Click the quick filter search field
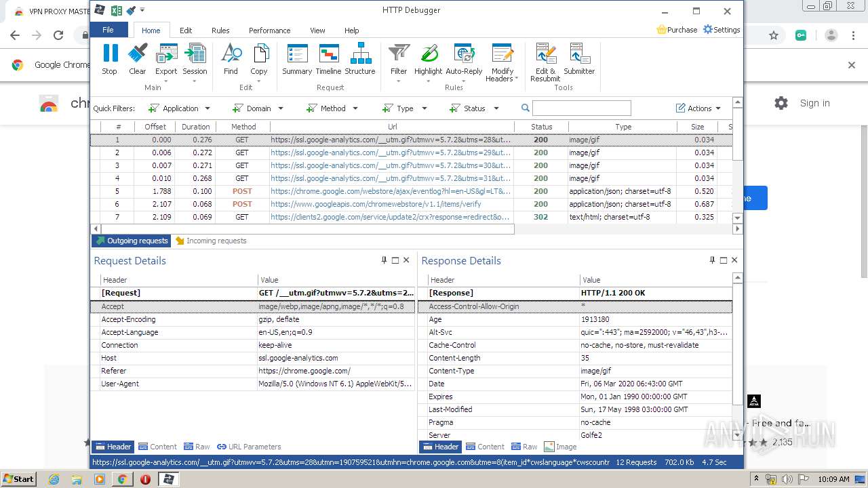 coord(582,108)
